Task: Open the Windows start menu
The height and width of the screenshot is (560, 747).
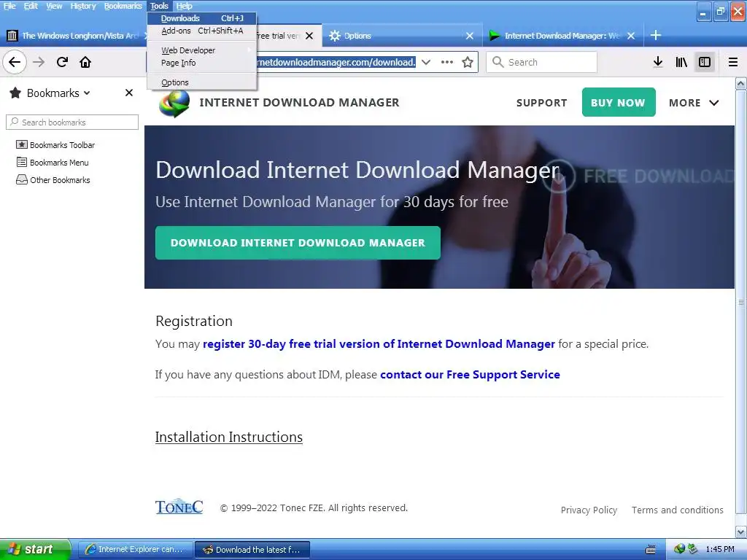Action: (35, 549)
